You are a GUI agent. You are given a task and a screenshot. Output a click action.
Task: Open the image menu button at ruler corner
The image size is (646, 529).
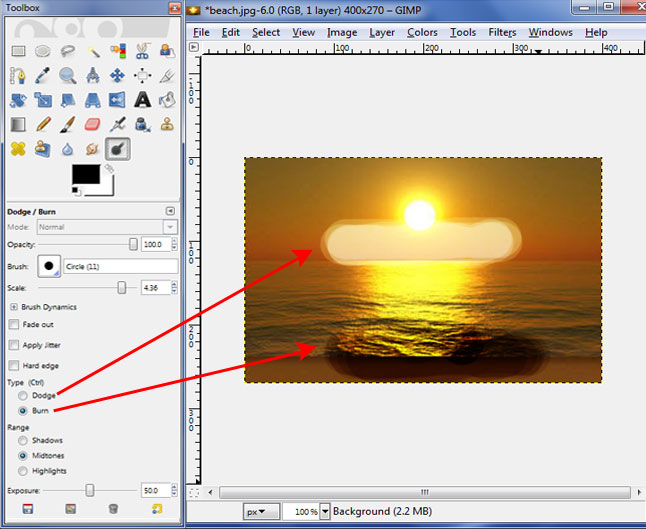193,47
